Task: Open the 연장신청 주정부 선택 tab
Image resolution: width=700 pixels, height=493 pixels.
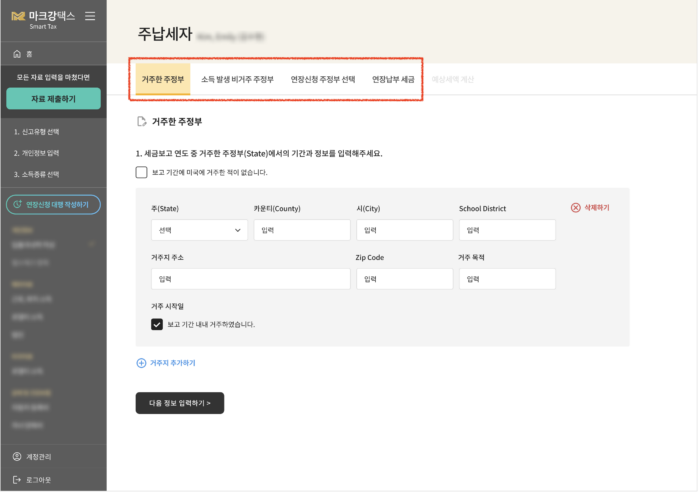Action: click(322, 78)
